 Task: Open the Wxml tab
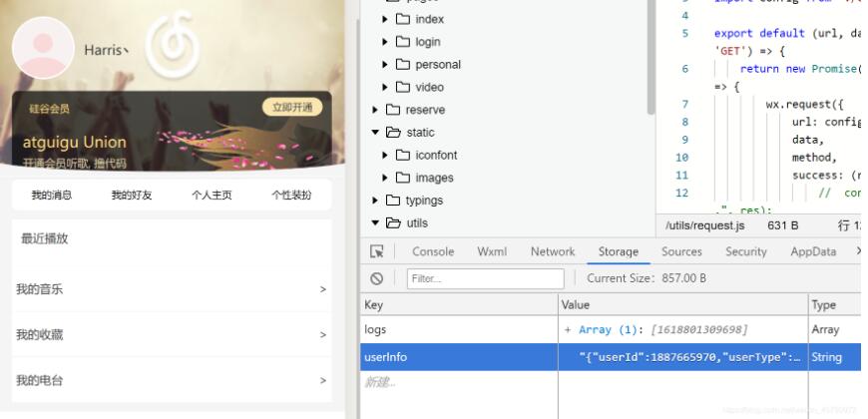pyautogui.click(x=492, y=252)
